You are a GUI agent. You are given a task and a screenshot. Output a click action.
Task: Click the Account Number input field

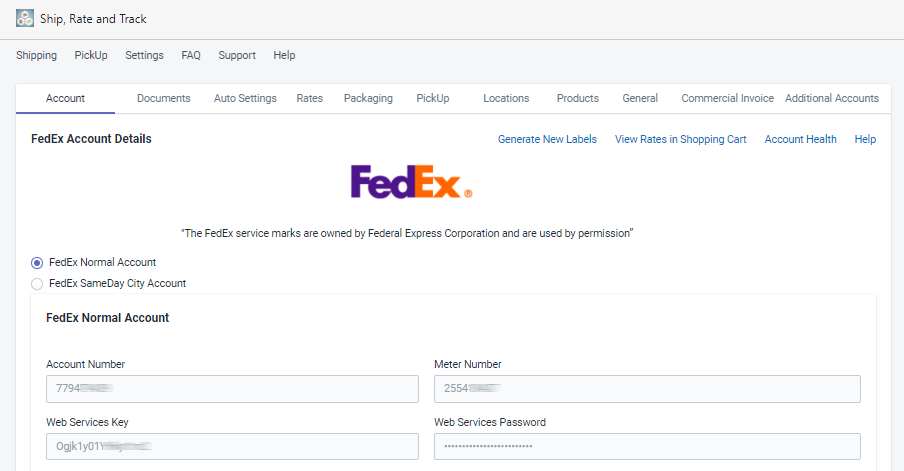232,389
